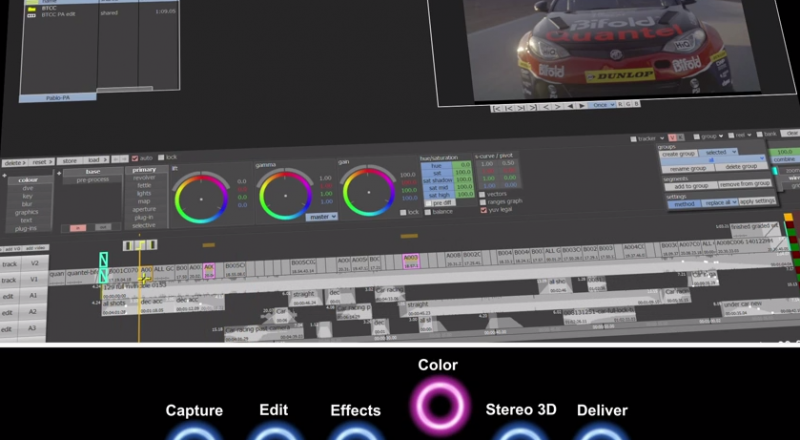Expand the Once playback mode dropdown

601,105
